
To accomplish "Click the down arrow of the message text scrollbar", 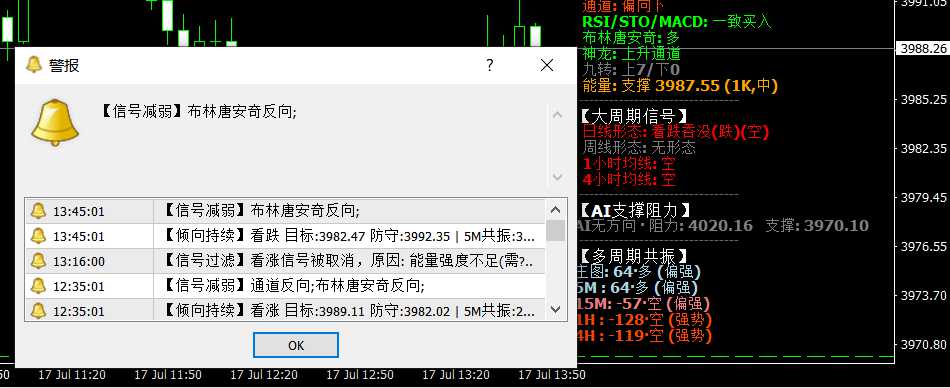I will (557, 177).
